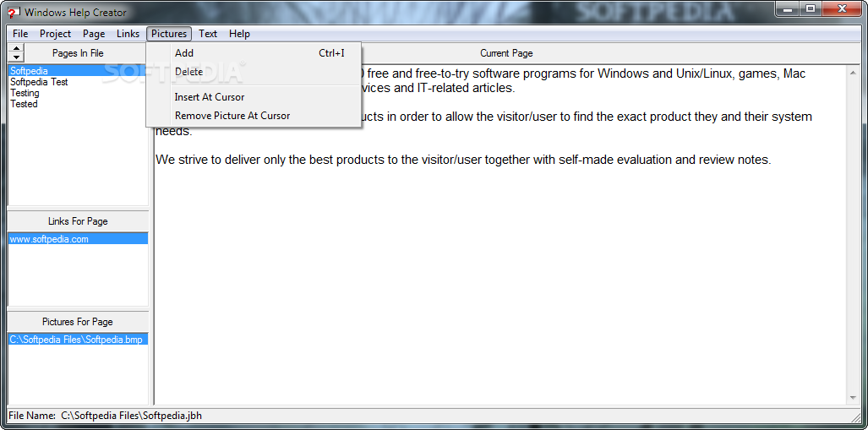This screenshot has height=430, width=868.
Task: Open the File menu
Action: [x=20, y=34]
